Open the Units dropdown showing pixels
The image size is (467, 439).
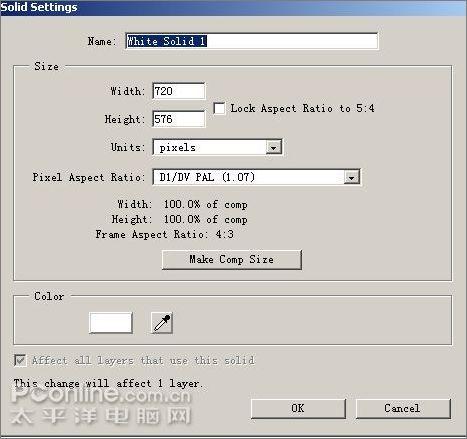217,147
